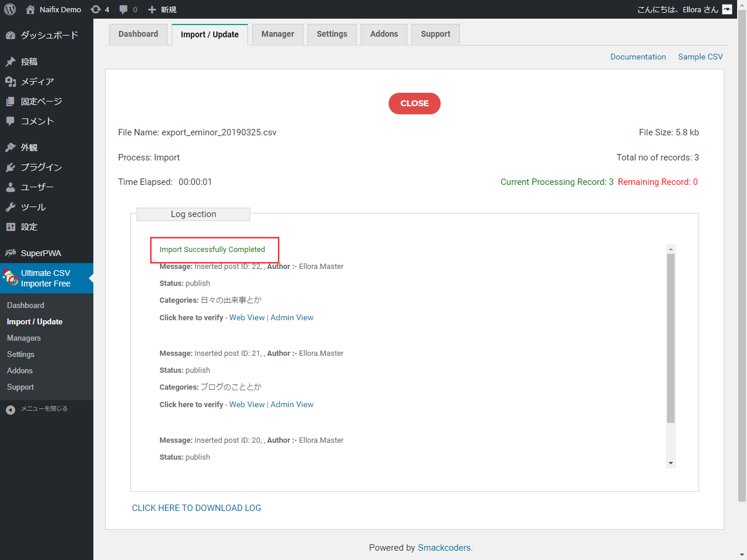The image size is (747, 560).
Task: Click the 外観 appearance brush icon
Action: coord(11,148)
